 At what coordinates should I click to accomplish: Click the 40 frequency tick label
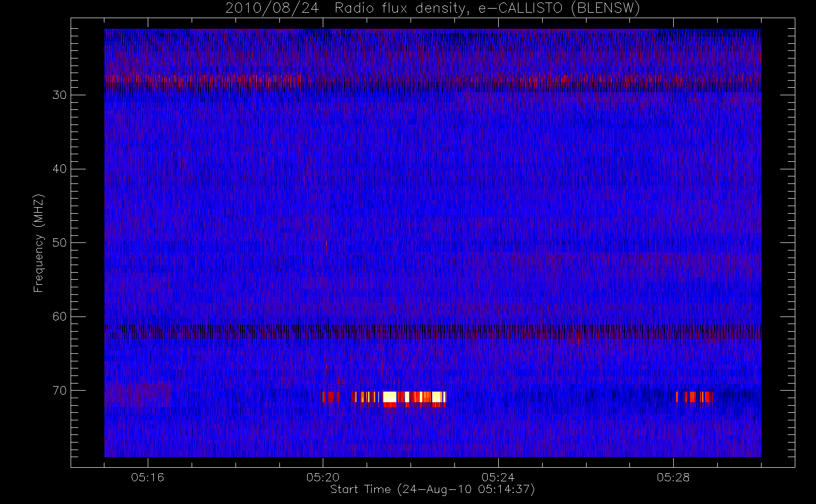(x=60, y=169)
